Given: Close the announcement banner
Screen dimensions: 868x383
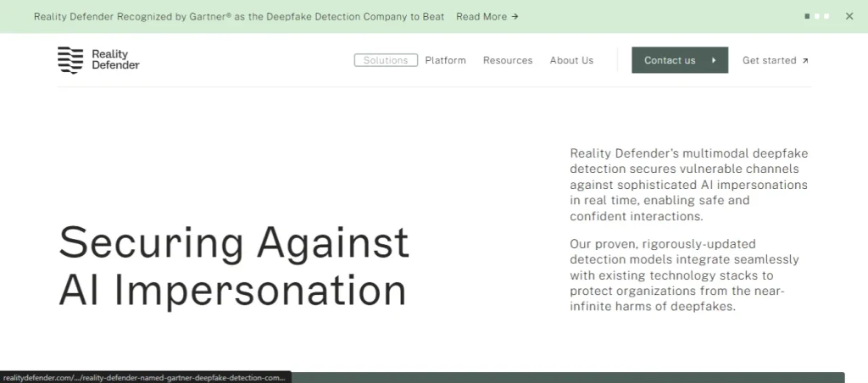Looking at the screenshot, I should pos(849,16).
